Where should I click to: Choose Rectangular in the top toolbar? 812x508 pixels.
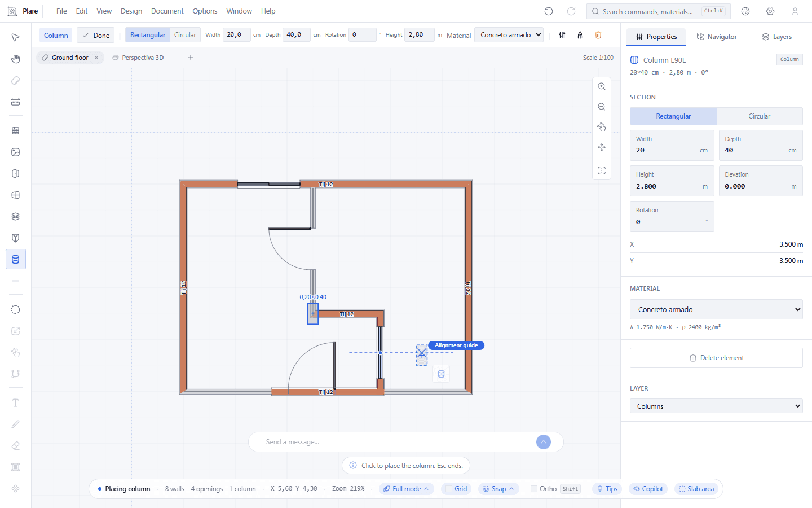(x=148, y=35)
